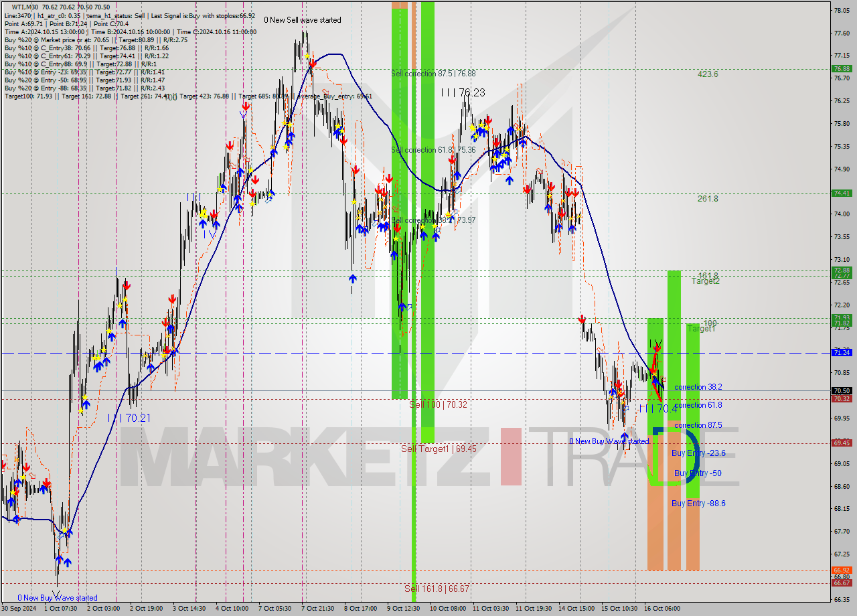Click the red 70.32 price tag
The width and height of the screenshot is (857, 616).
(x=842, y=398)
